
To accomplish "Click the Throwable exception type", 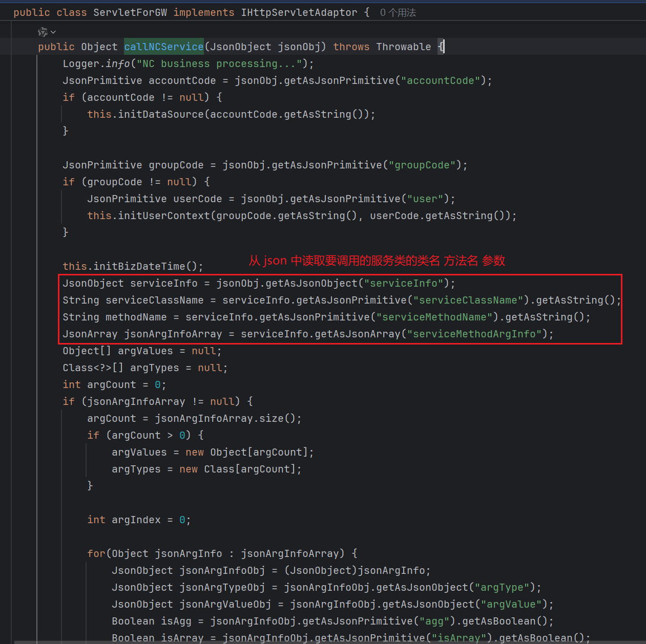I will tap(403, 47).
